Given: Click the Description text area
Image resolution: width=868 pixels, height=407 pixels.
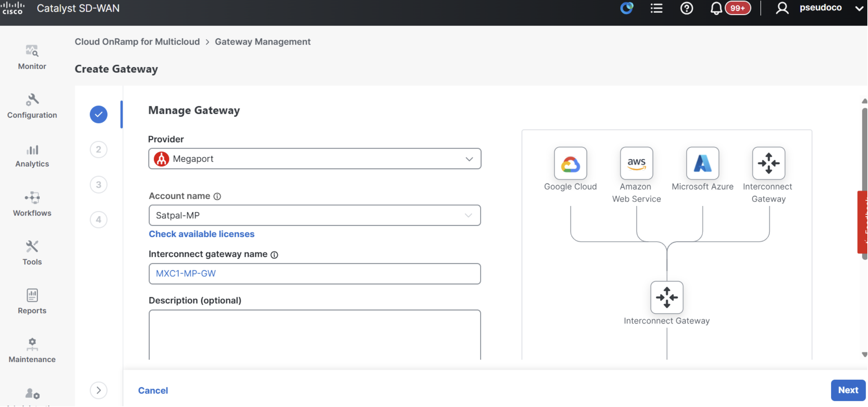Looking at the screenshot, I should click(x=315, y=335).
